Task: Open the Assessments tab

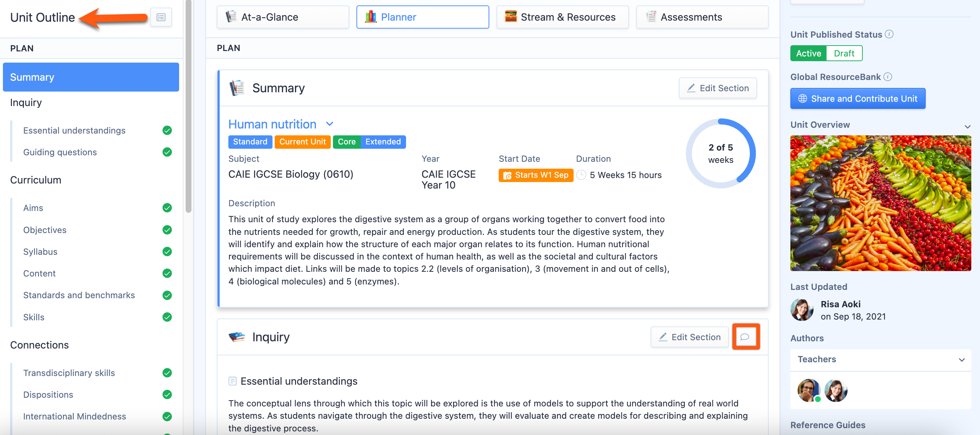Action: [702, 17]
